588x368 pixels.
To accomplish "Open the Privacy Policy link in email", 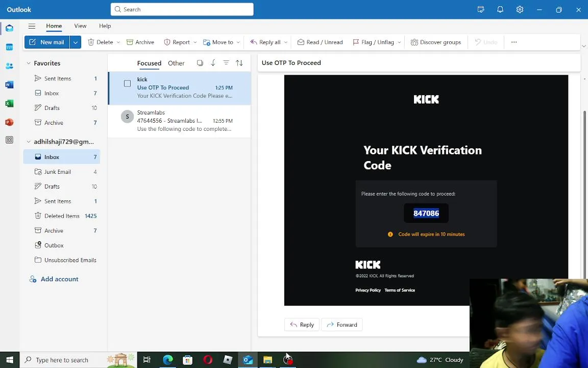I will click(368, 290).
